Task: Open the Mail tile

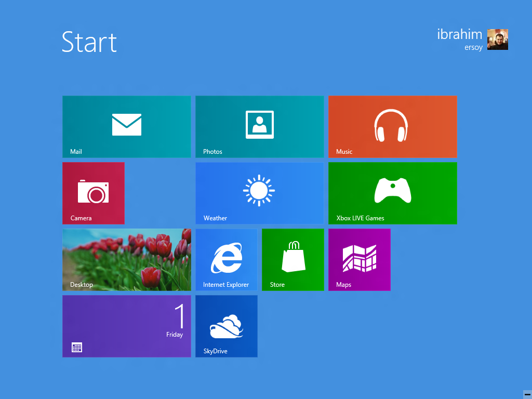Action: click(x=127, y=127)
